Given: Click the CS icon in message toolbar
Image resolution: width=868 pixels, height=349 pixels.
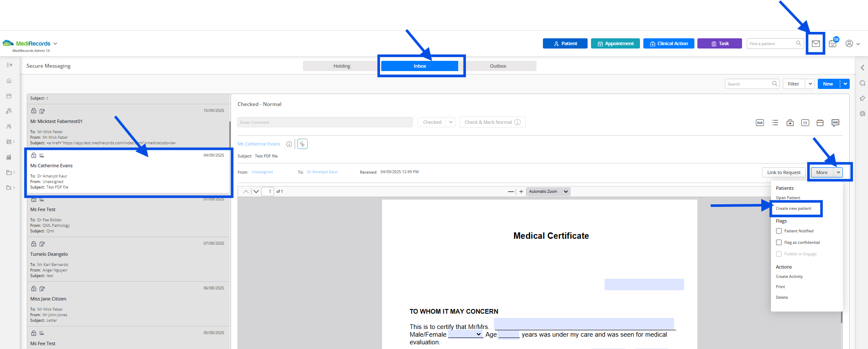Looking at the screenshot, I should point(805,123).
